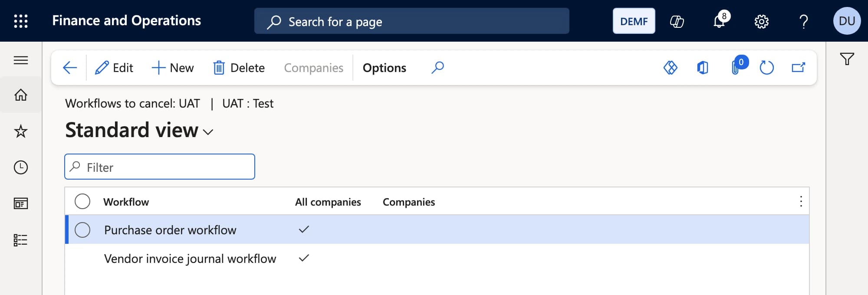This screenshot has width=868, height=295.
Task: Open grid options three-dot menu
Action: tap(801, 201)
